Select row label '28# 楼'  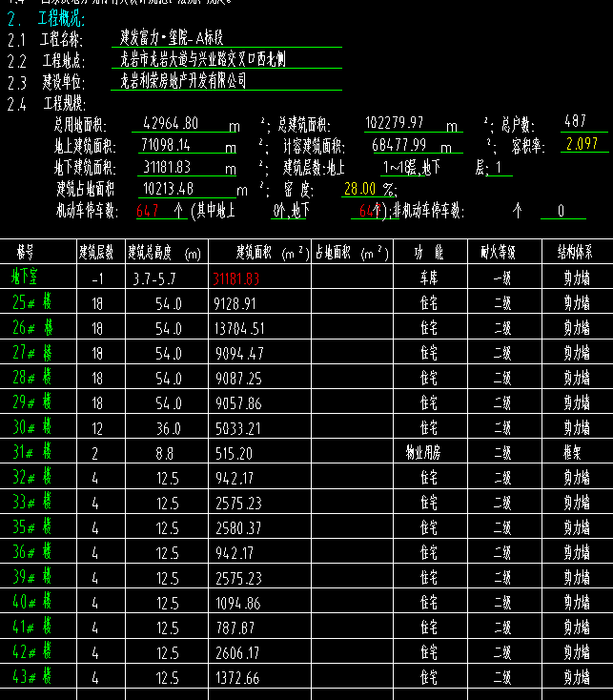pyautogui.click(x=31, y=378)
